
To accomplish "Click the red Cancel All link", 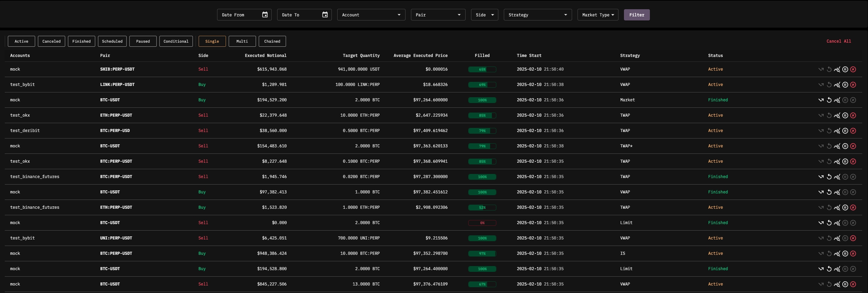I will click(x=839, y=41).
